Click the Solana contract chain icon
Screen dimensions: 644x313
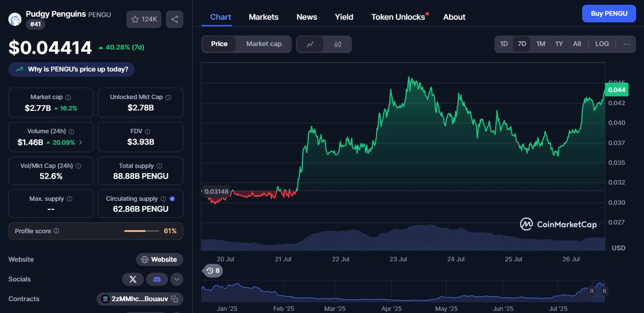coord(105,299)
